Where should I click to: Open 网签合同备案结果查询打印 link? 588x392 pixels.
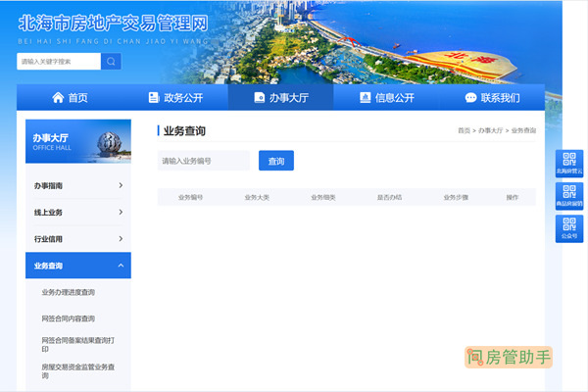[x=78, y=344]
